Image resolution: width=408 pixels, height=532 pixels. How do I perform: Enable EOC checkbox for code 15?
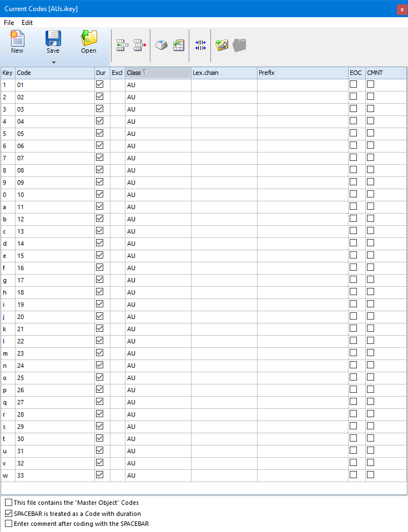point(354,255)
